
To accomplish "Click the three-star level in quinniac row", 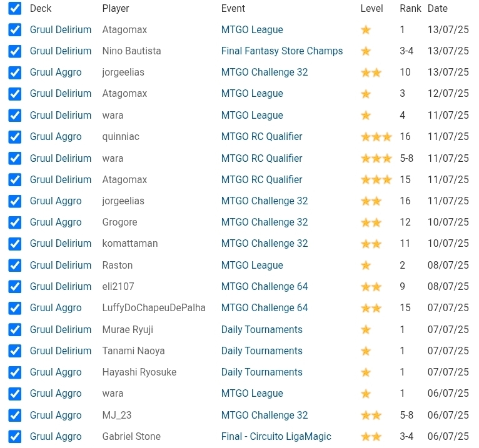I will 376,137.
